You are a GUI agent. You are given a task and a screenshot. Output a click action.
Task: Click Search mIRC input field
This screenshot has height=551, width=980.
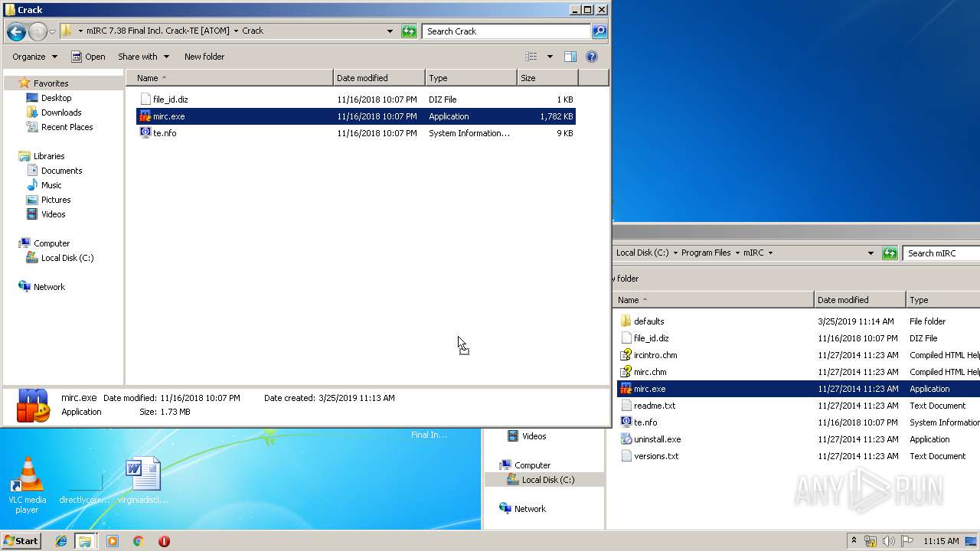pyautogui.click(x=942, y=253)
